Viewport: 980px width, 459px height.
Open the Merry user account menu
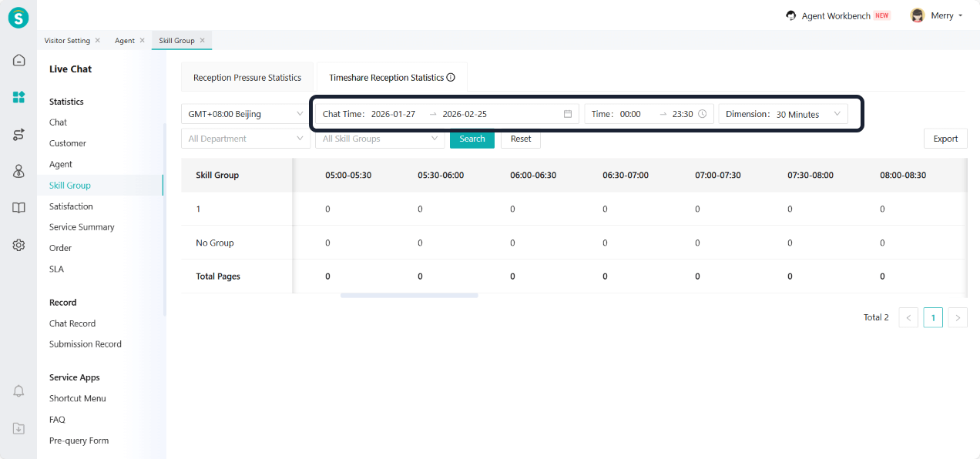coord(937,15)
